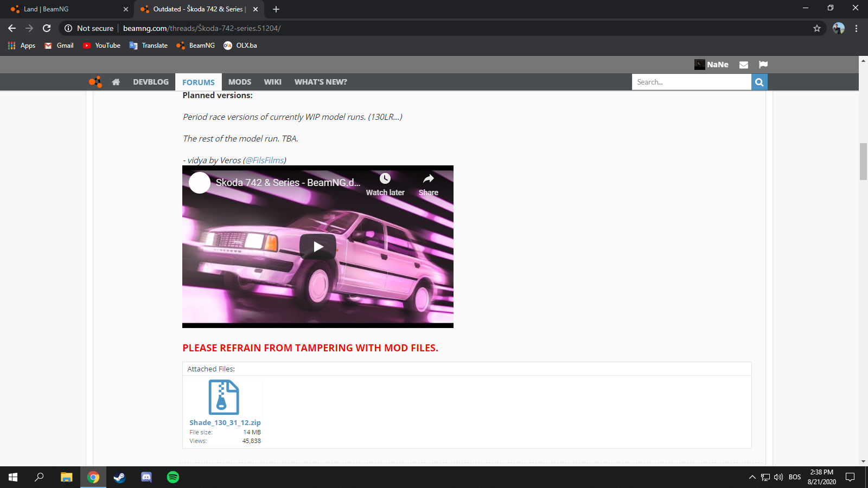Open OLX.ba bookmark
868x488 pixels.
[240, 46]
